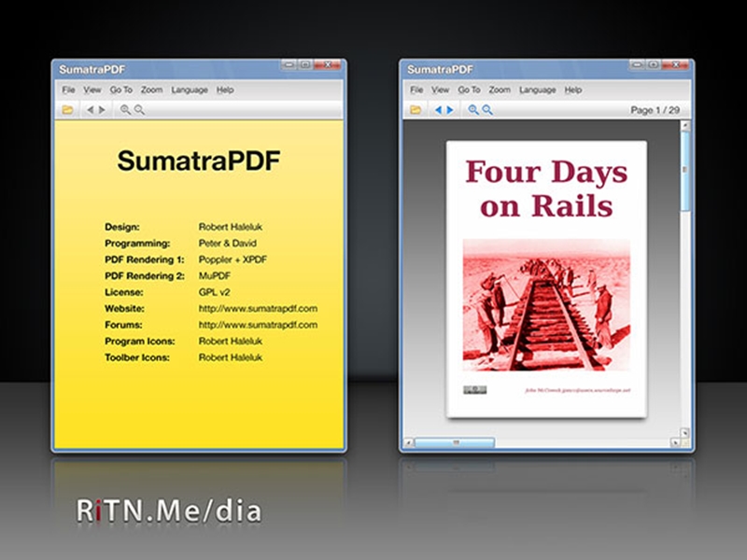Click the 'Page 1 / 29' indicator

point(655,110)
